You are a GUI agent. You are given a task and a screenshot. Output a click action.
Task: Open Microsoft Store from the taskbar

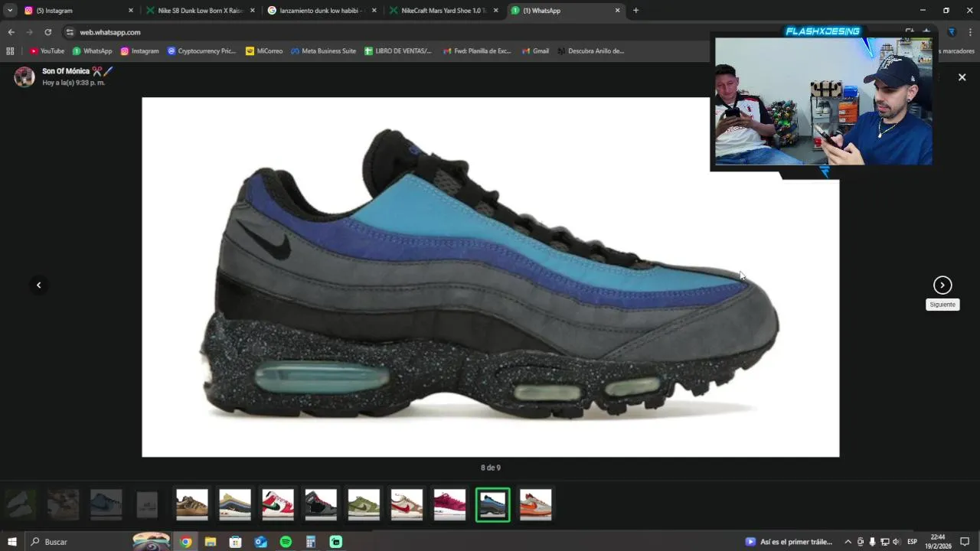coord(236,542)
